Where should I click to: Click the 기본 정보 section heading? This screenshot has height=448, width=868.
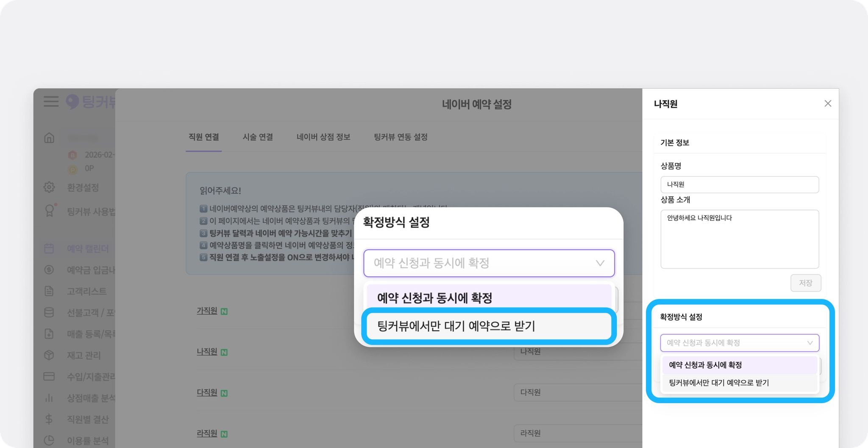[x=675, y=143]
